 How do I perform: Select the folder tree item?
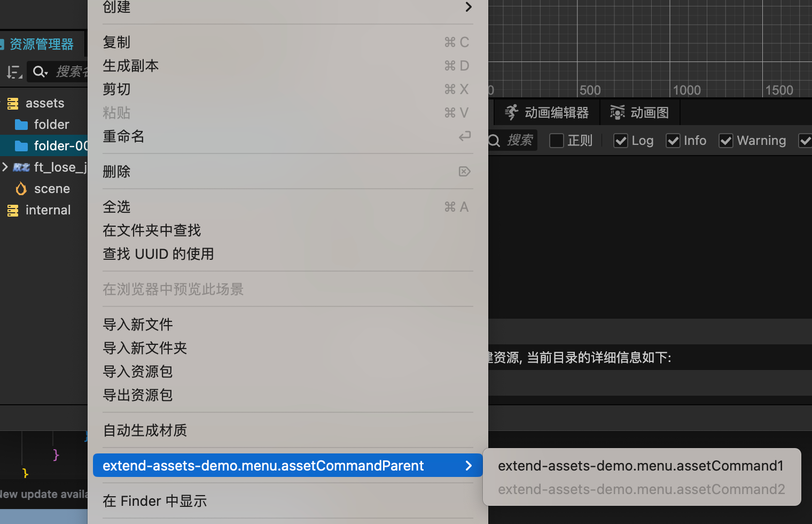[44, 125]
